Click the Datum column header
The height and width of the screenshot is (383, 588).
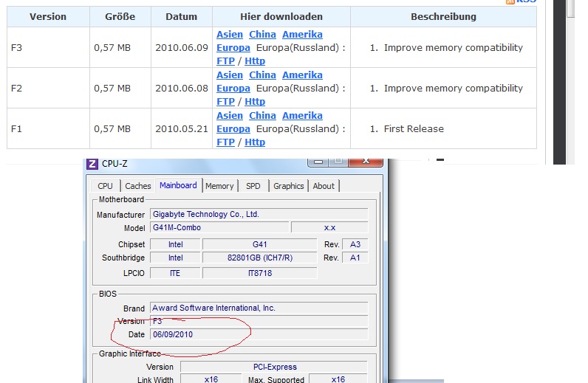[182, 16]
